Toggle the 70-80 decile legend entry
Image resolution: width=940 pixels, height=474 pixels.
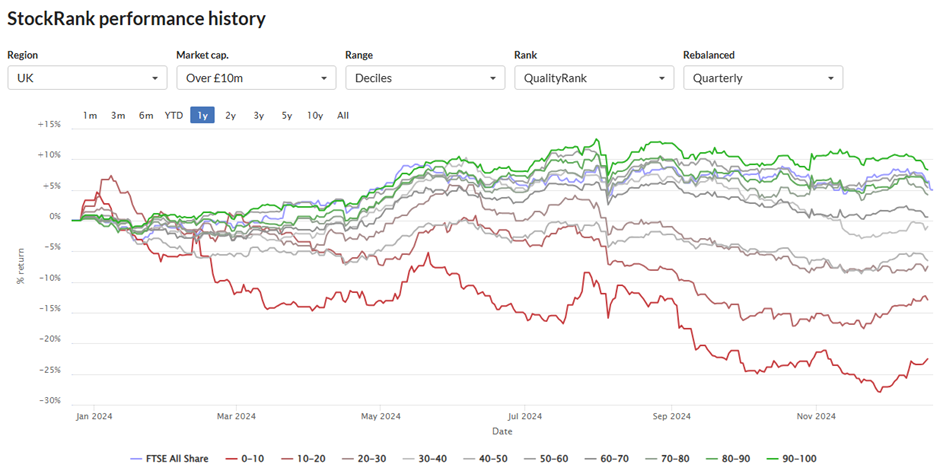tap(667, 458)
